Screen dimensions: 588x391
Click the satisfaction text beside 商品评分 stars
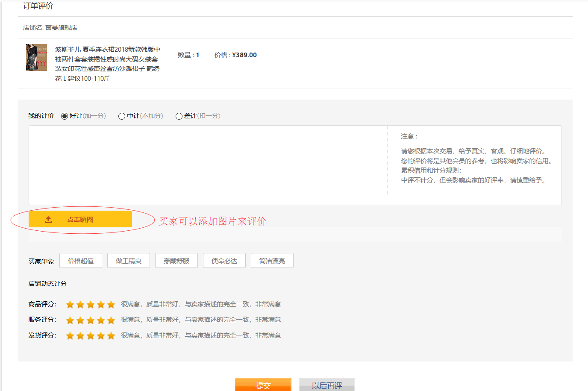click(201, 304)
